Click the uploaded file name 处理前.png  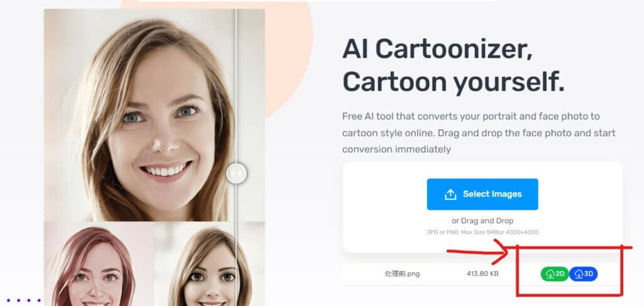click(x=402, y=273)
